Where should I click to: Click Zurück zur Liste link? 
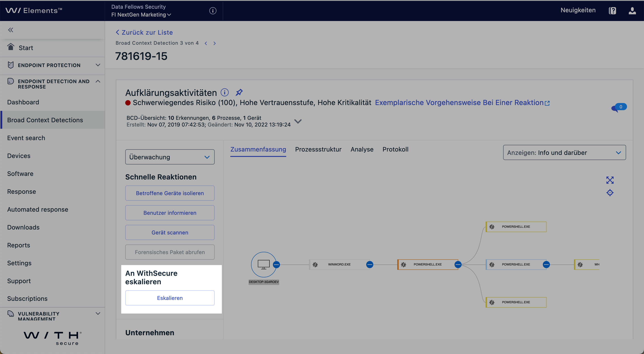click(144, 32)
